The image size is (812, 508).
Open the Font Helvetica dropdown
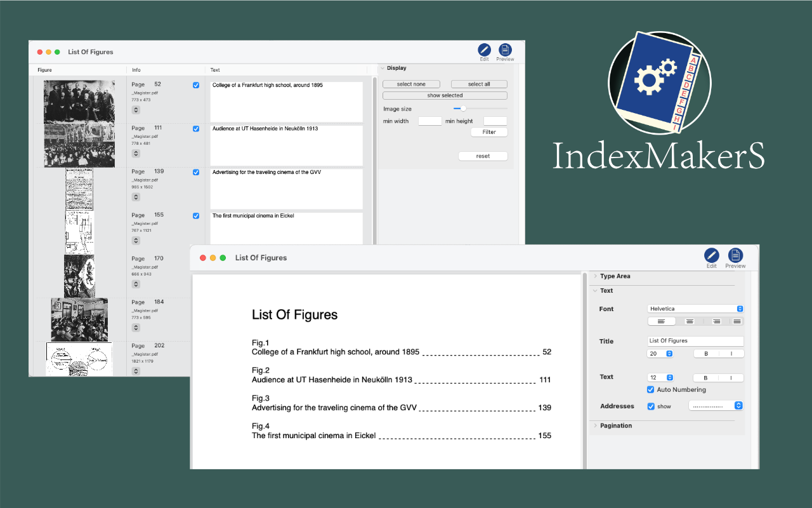click(x=696, y=309)
